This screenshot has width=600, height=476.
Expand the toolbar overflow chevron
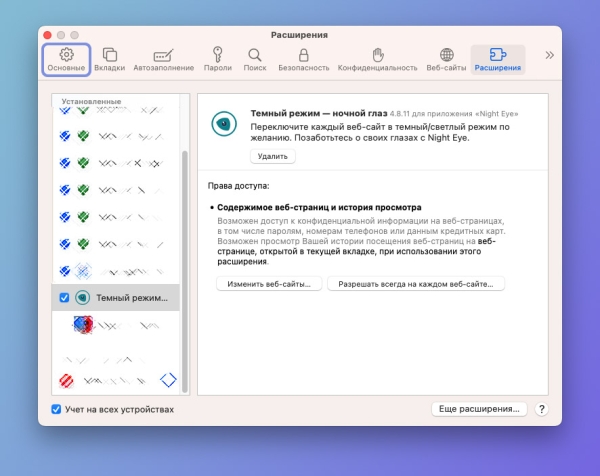(x=548, y=55)
